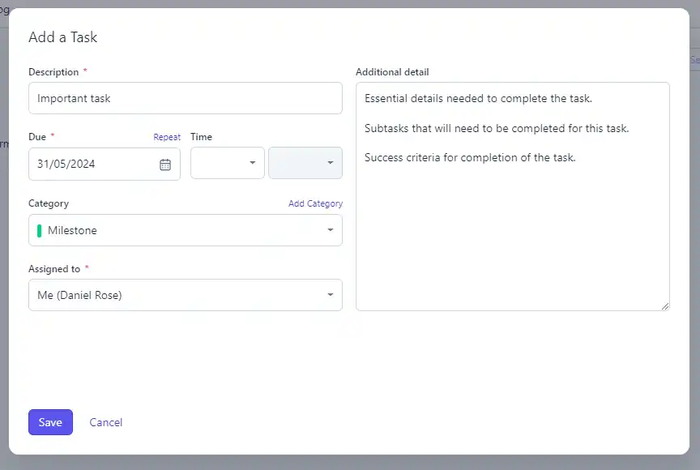The width and height of the screenshot is (700, 470).
Task: Open the first Time dropdown
Action: (227, 163)
